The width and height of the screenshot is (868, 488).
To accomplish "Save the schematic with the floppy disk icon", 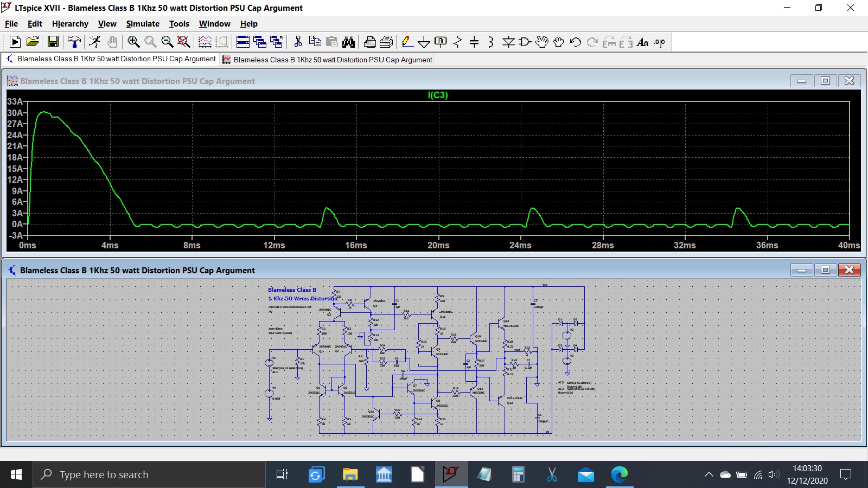I will click(53, 42).
